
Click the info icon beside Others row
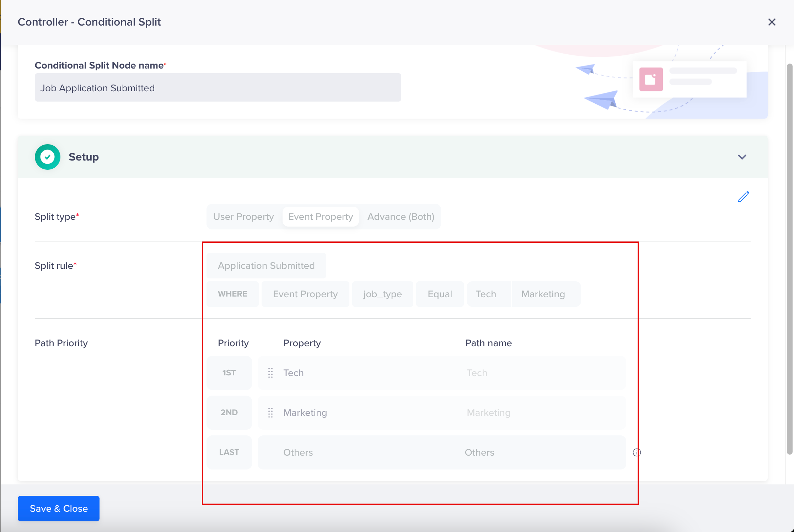pyautogui.click(x=637, y=452)
